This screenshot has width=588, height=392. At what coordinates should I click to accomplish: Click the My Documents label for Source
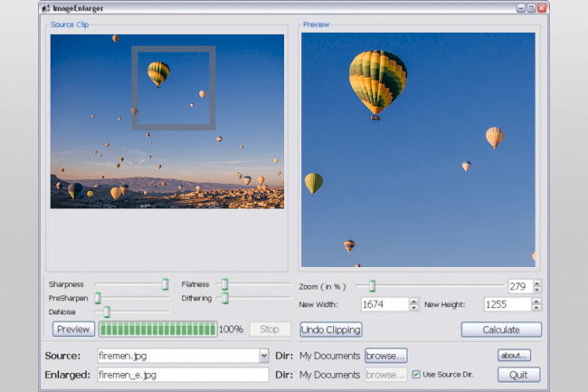(329, 356)
